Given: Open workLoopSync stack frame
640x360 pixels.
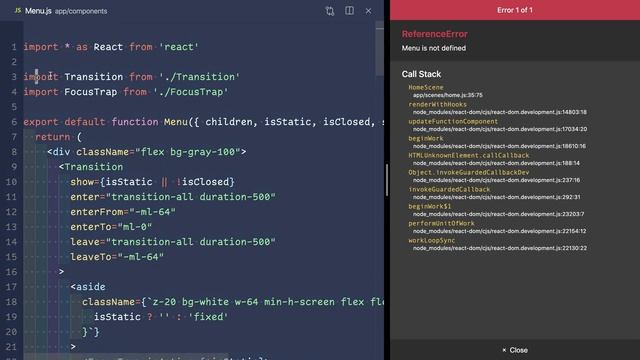Looking at the screenshot, I should click(x=431, y=240).
